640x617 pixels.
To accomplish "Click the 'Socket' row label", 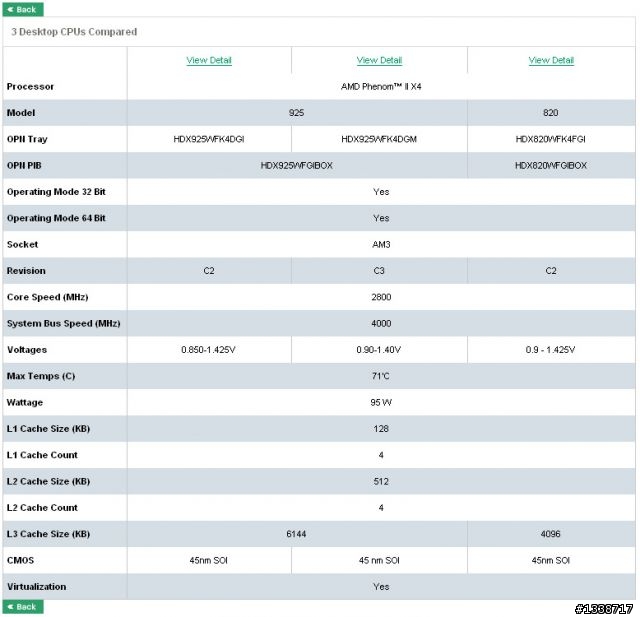I will pyautogui.click(x=22, y=244).
